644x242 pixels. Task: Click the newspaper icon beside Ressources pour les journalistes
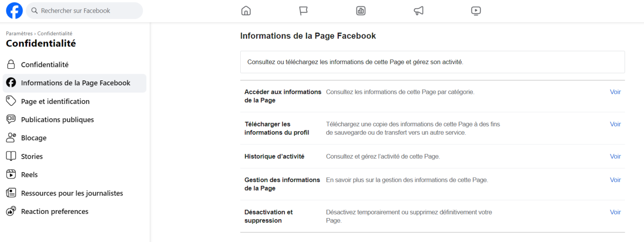coord(11,193)
